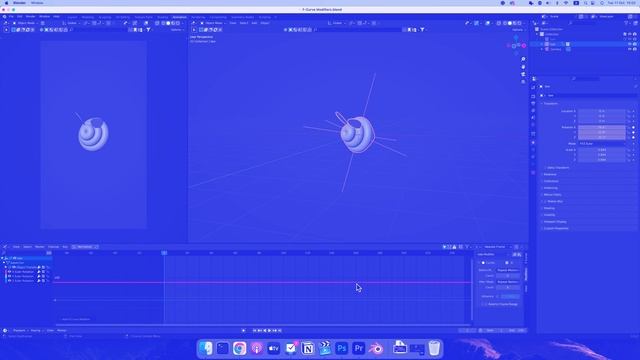
Task: Toggle Collection render camera icon
Action: click(x=634, y=34)
